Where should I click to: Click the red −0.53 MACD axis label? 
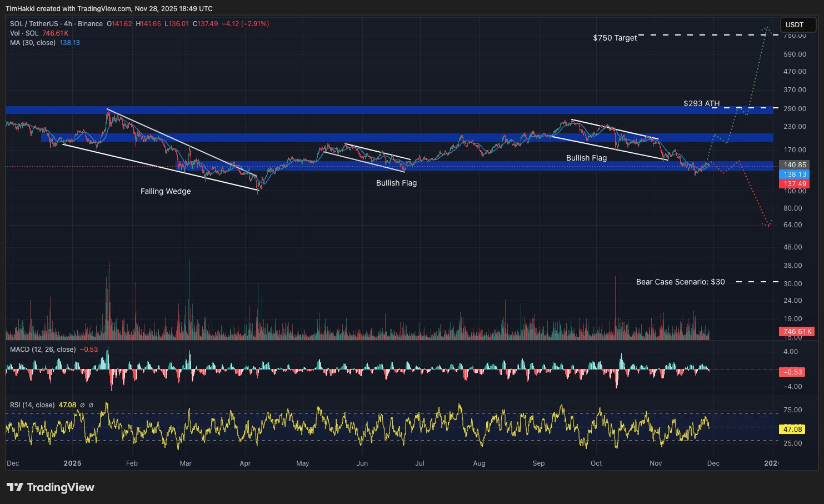[794, 372]
